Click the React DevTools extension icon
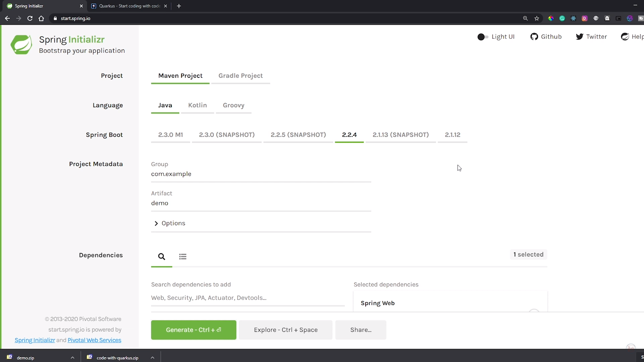 [573, 18]
